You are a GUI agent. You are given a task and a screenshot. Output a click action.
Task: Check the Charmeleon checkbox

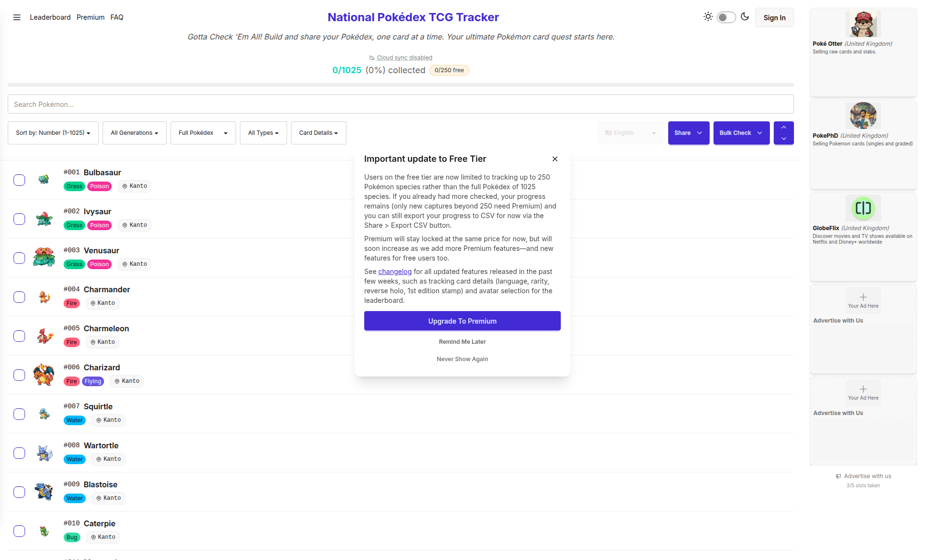[19, 336]
